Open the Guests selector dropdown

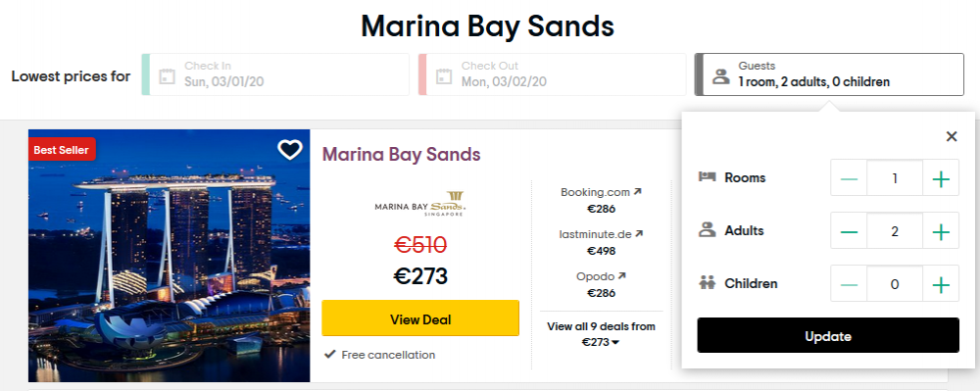point(829,74)
